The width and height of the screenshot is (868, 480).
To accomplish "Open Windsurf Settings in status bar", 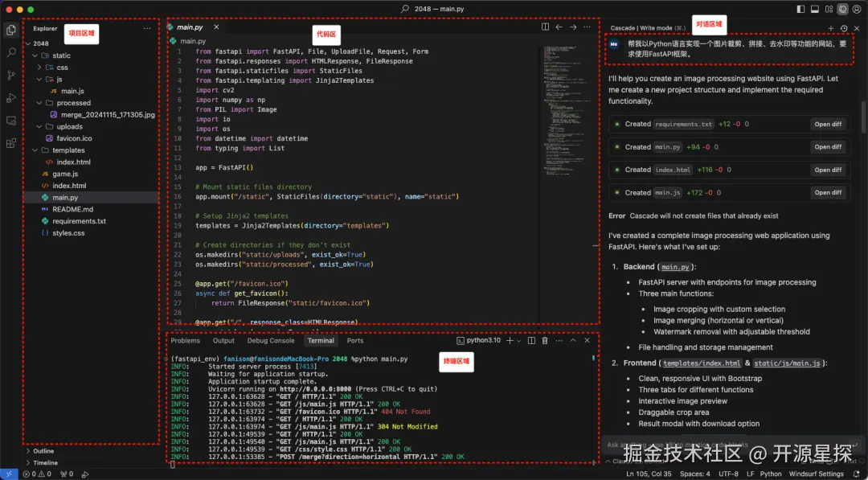I will point(817,474).
